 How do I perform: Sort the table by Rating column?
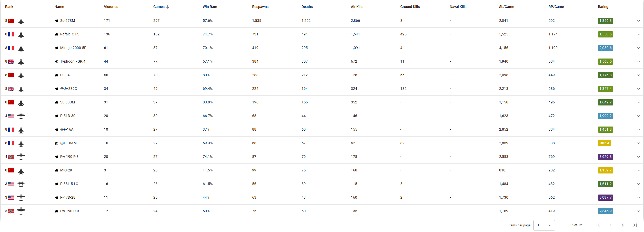coord(603,7)
